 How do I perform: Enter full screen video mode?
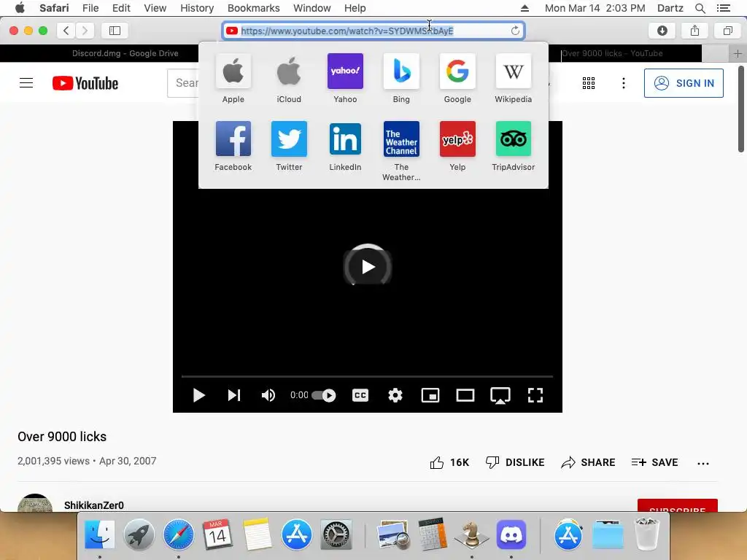coord(535,395)
